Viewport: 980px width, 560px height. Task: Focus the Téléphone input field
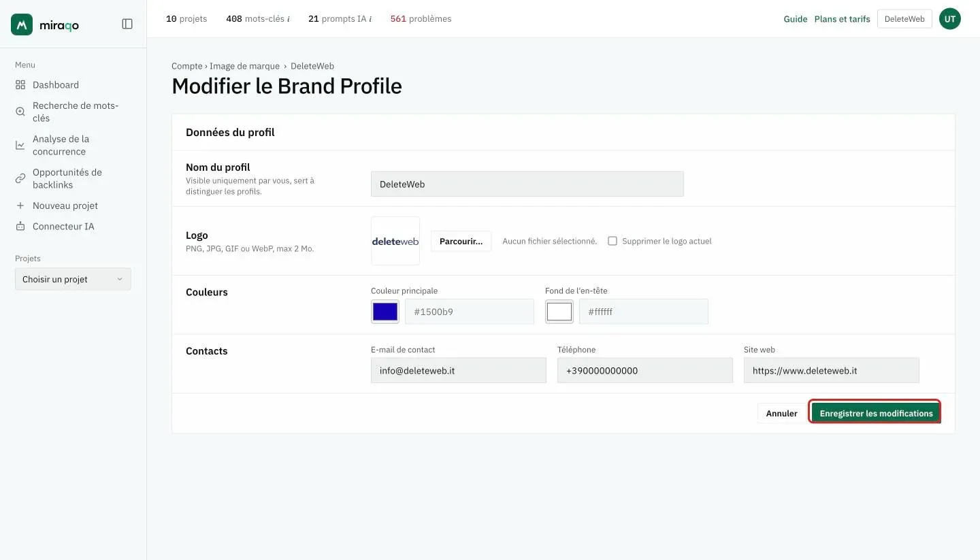645,370
